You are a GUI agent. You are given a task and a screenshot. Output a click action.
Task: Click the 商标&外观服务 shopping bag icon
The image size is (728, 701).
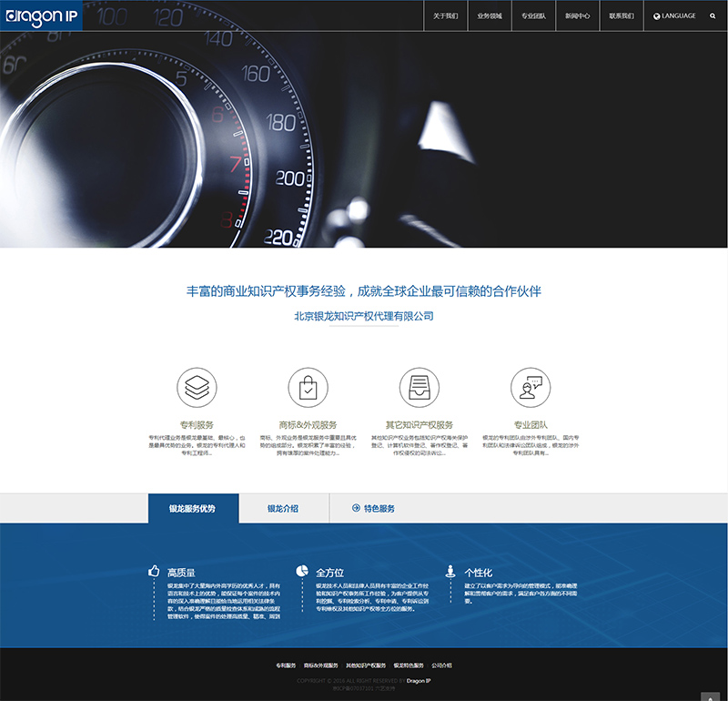click(308, 388)
